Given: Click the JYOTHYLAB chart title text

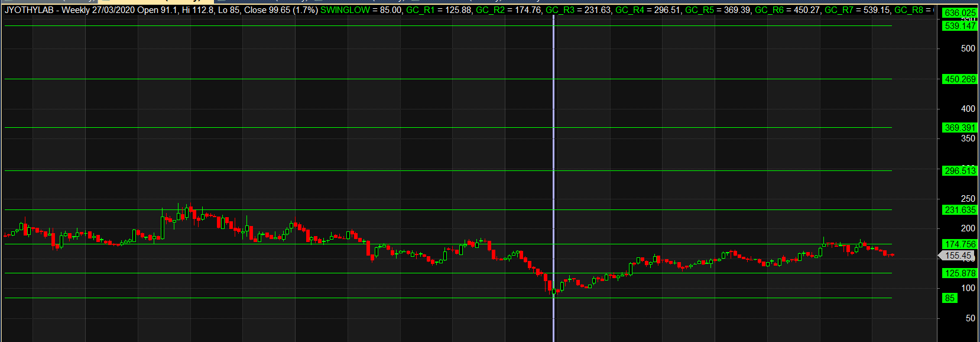Looking at the screenshot, I should [30, 10].
